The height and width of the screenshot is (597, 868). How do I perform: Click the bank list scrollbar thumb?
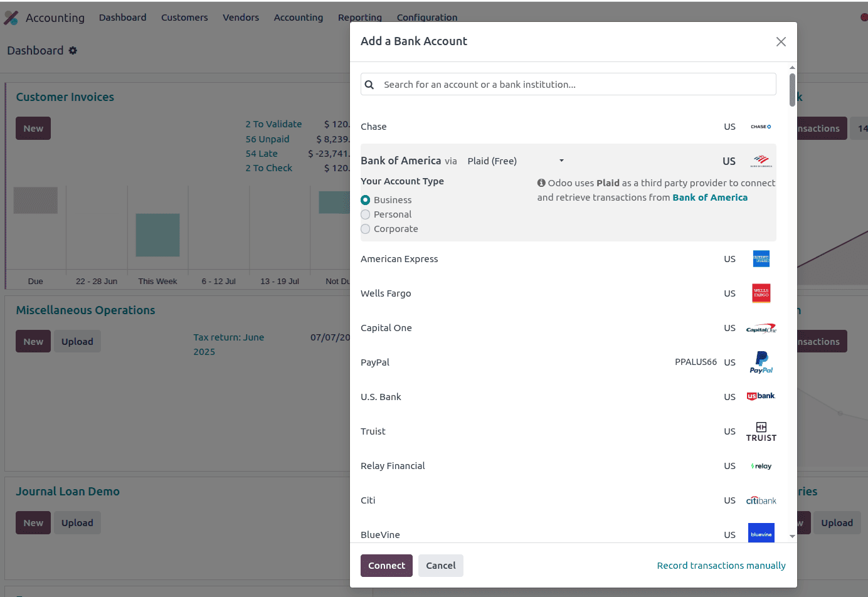click(792, 90)
